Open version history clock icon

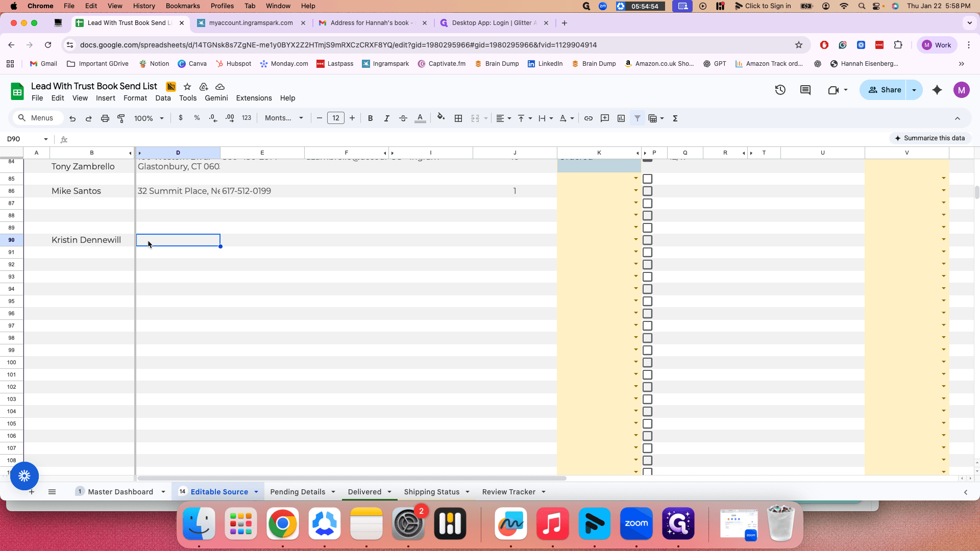780,90
